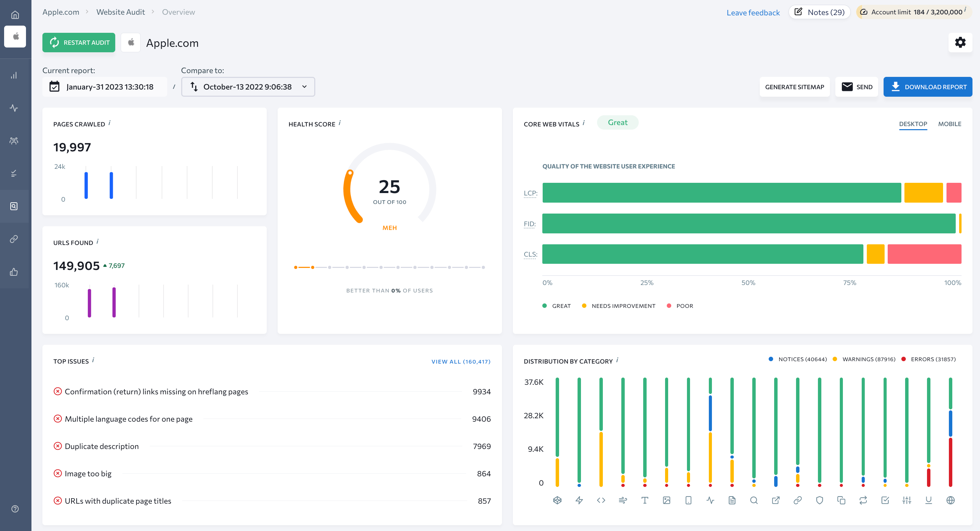Click the info icon next to Top Issues
The image size is (980, 531).
pyautogui.click(x=93, y=360)
